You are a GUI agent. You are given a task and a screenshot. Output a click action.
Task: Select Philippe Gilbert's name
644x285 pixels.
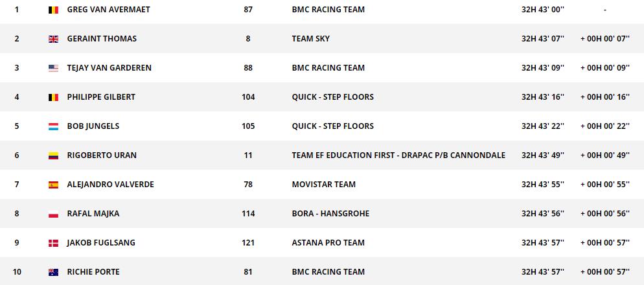coord(102,97)
